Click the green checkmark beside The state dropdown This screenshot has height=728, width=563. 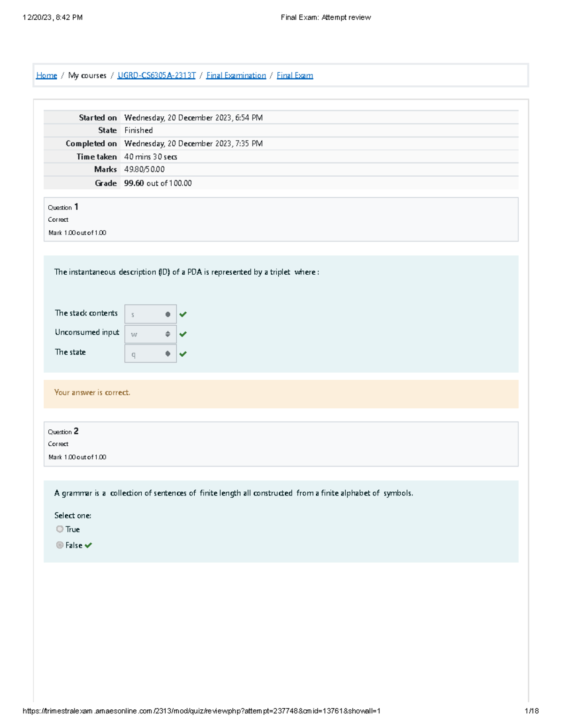click(x=183, y=354)
